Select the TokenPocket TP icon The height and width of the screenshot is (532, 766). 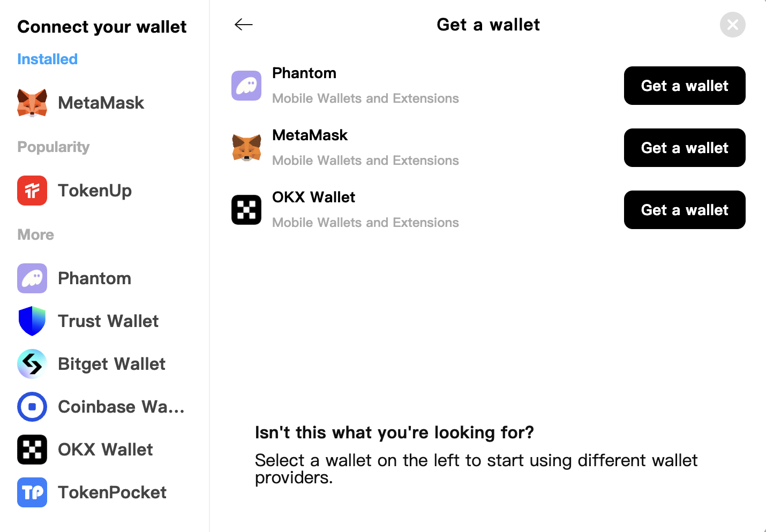point(32,492)
